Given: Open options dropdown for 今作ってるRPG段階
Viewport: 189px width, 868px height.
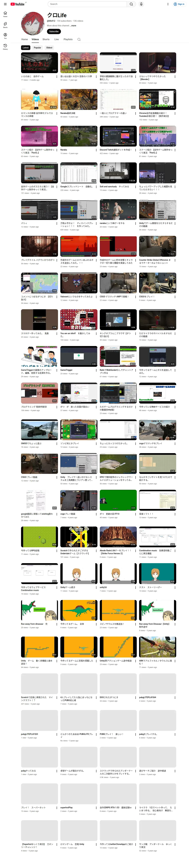Looking at the screenshot, I should [57, 551].
